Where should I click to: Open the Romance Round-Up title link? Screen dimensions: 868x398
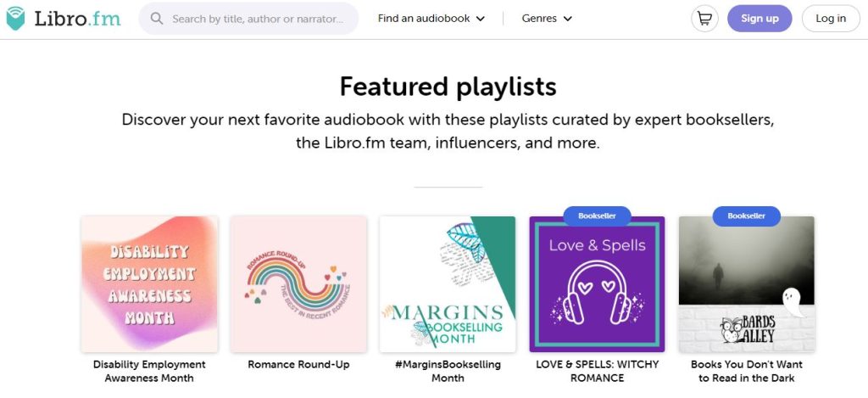tap(298, 365)
